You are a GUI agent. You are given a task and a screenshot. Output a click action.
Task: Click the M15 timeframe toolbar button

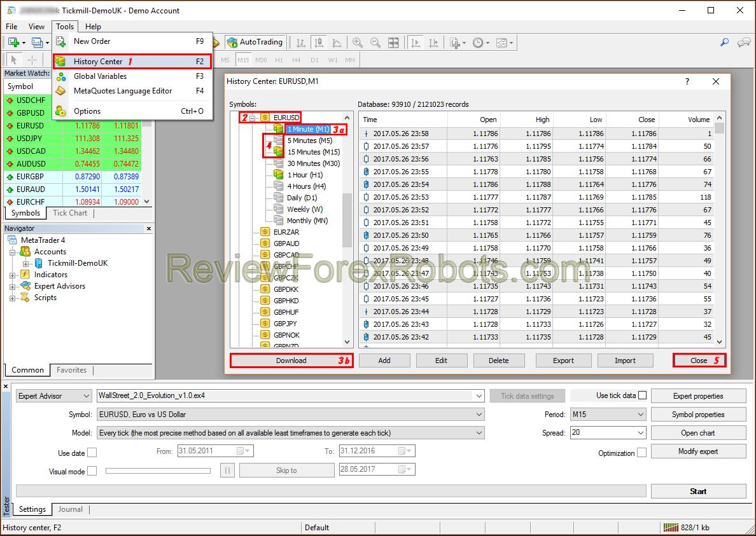[243, 60]
